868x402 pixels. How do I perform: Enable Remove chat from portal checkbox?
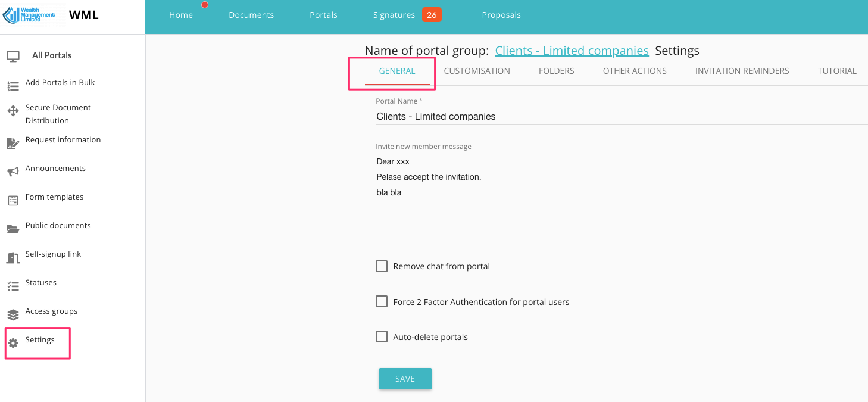click(382, 266)
